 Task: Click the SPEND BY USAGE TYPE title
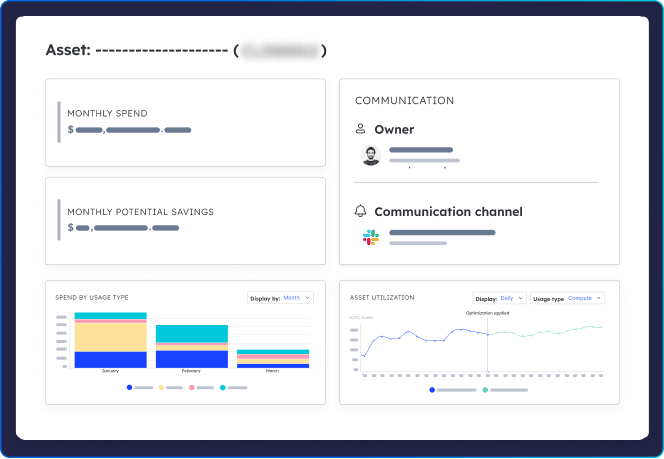coord(92,298)
